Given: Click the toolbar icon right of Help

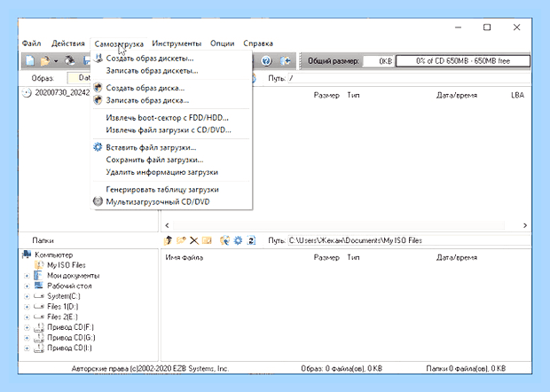Looking at the screenshot, I should tap(286, 61).
